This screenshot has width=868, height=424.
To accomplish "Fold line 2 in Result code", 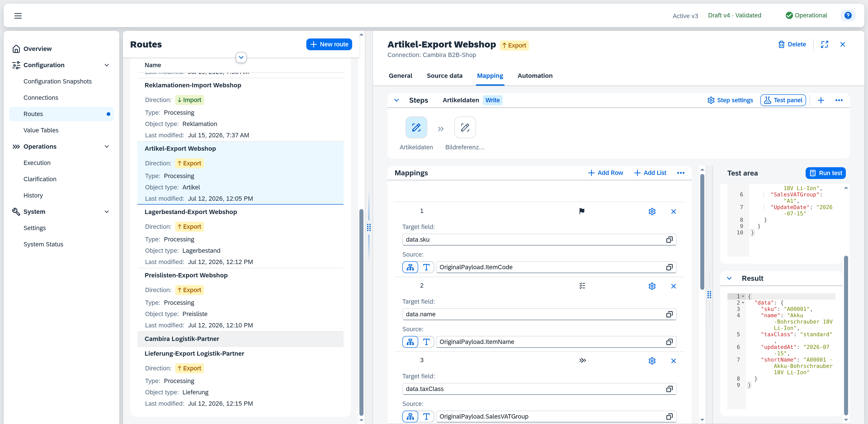I will click(743, 303).
